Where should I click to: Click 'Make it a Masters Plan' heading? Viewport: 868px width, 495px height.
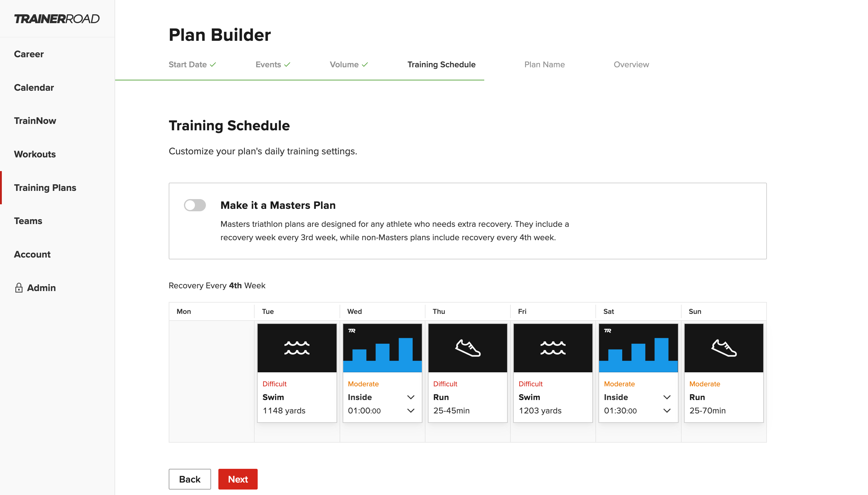coord(278,205)
